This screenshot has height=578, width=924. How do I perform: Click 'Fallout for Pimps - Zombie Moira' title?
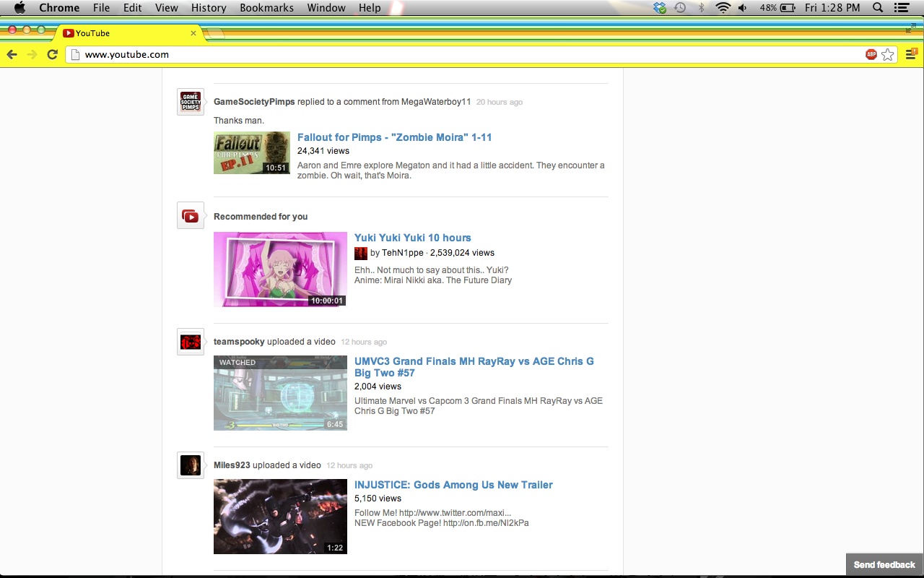tap(394, 137)
